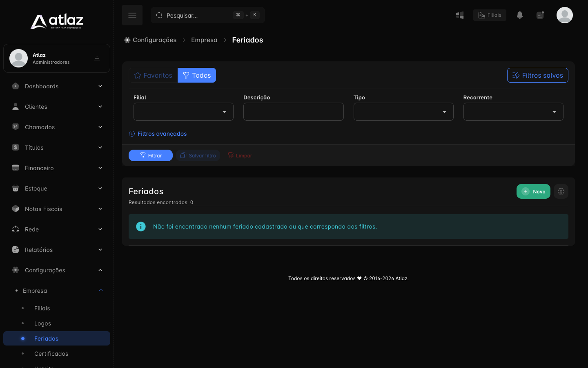Click the Financeiro card icon

tap(16, 168)
